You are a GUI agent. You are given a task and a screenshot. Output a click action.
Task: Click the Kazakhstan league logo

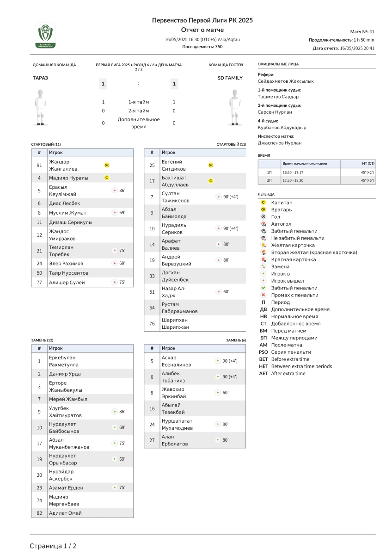(x=45, y=35)
